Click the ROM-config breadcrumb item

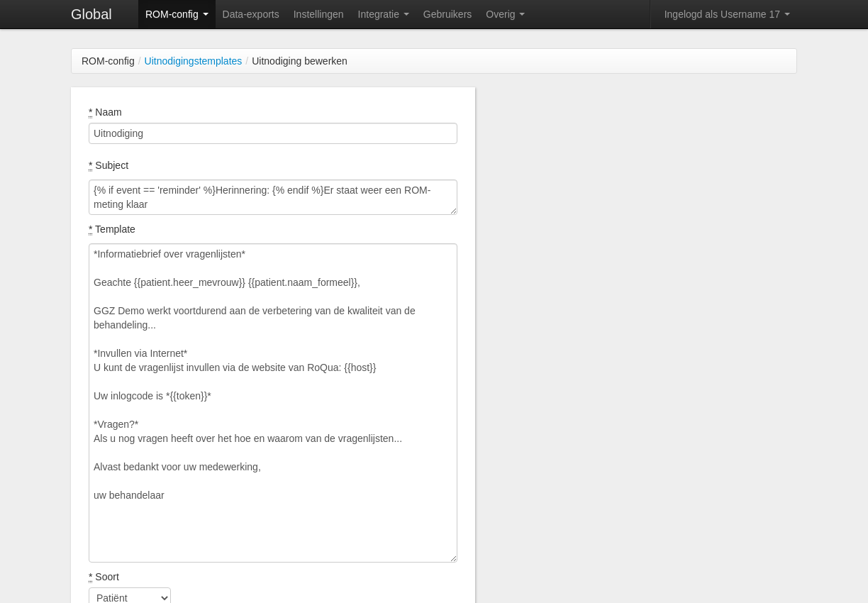click(108, 61)
